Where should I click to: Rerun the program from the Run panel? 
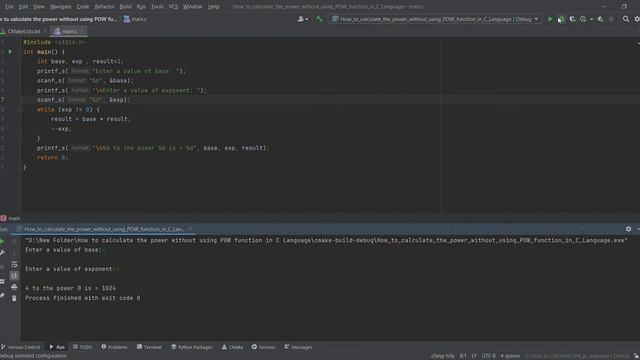coord(2,242)
